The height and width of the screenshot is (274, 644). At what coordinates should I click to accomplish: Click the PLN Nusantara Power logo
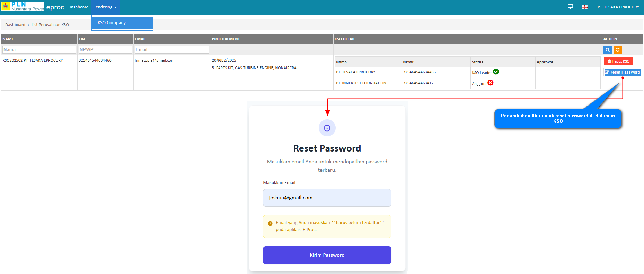tap(23, 7)
